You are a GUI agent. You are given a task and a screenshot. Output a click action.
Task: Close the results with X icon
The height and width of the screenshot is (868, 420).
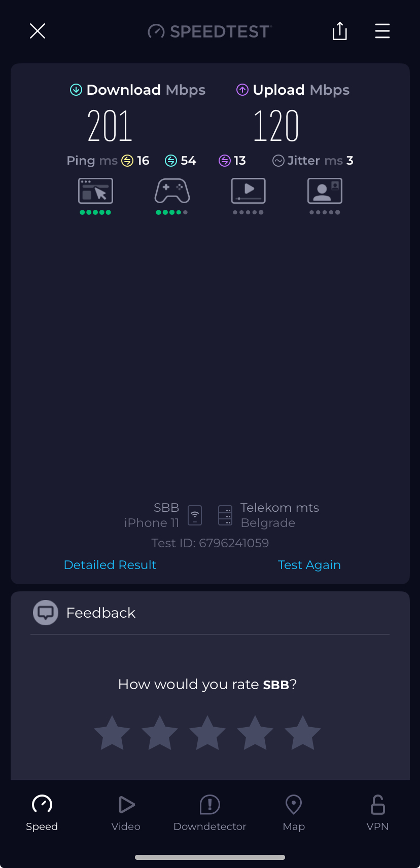(38, 31)
